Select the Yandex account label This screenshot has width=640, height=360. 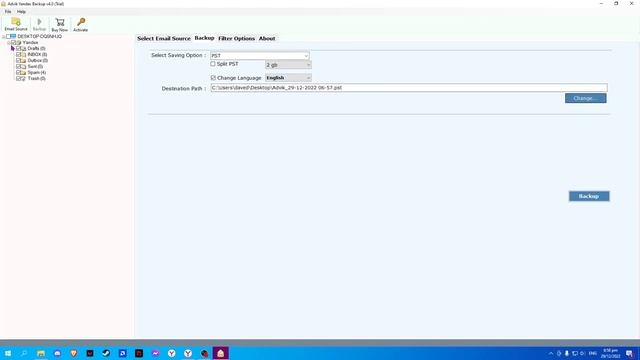30,42
